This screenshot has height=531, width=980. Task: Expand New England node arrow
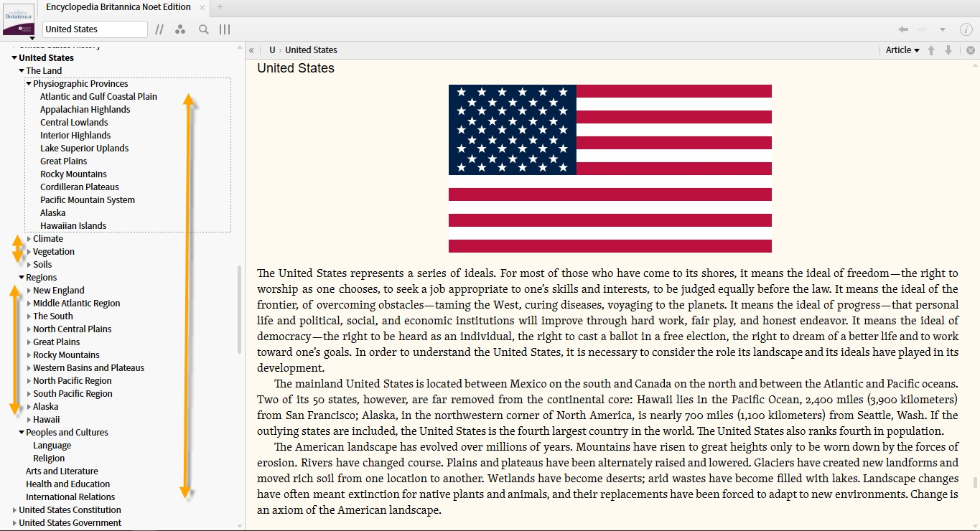[29, 291]
